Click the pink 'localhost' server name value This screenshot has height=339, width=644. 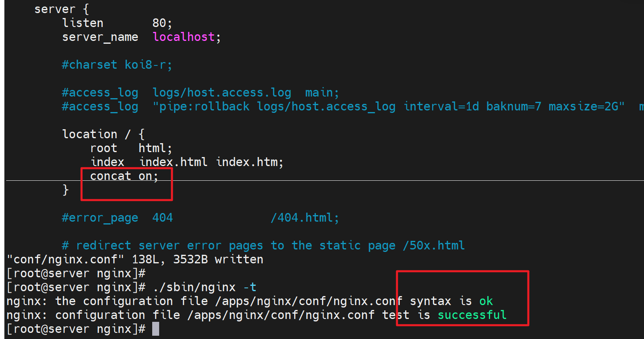[183, 37]
